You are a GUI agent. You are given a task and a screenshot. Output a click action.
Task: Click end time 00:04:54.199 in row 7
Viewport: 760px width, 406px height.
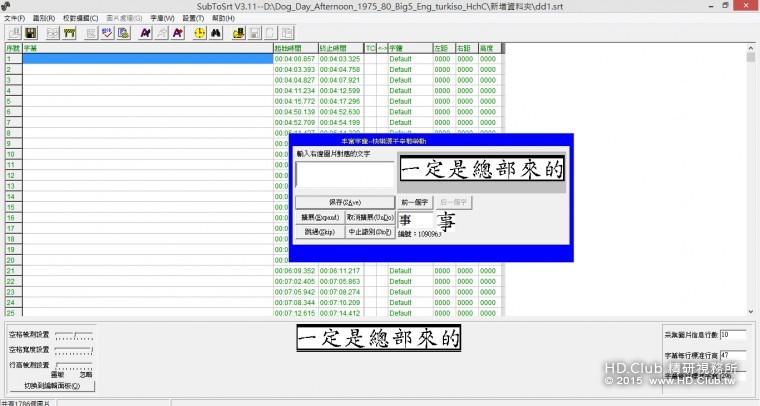point(340,123)
